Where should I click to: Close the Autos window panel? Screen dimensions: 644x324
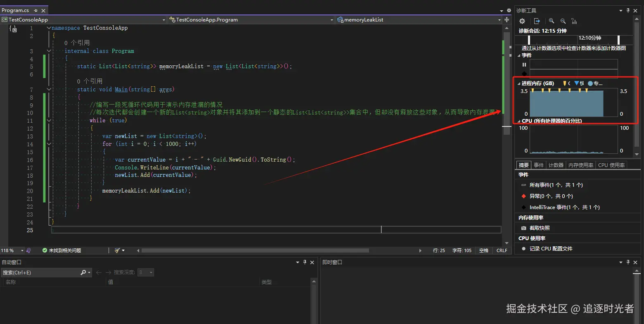[312, 262]
